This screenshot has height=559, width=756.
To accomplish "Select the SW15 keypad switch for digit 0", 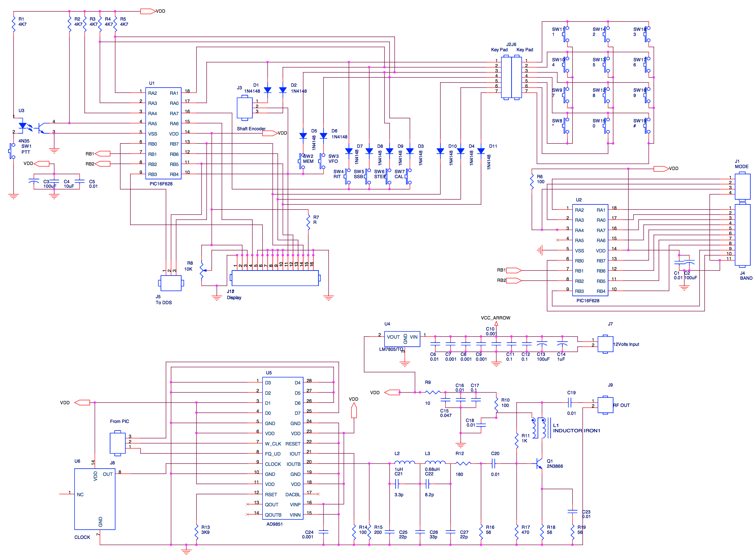I will coord(607,125).
